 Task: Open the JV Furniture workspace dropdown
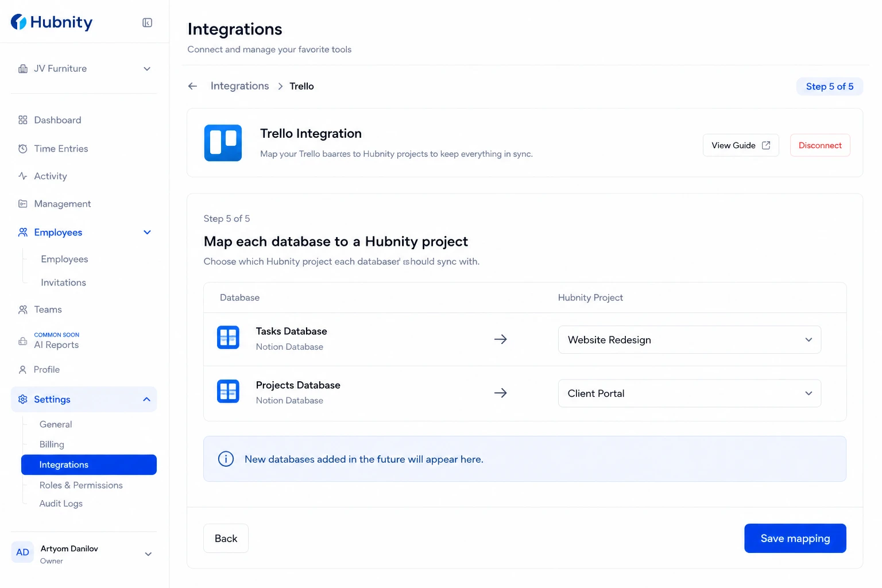[x=147, y=69]
